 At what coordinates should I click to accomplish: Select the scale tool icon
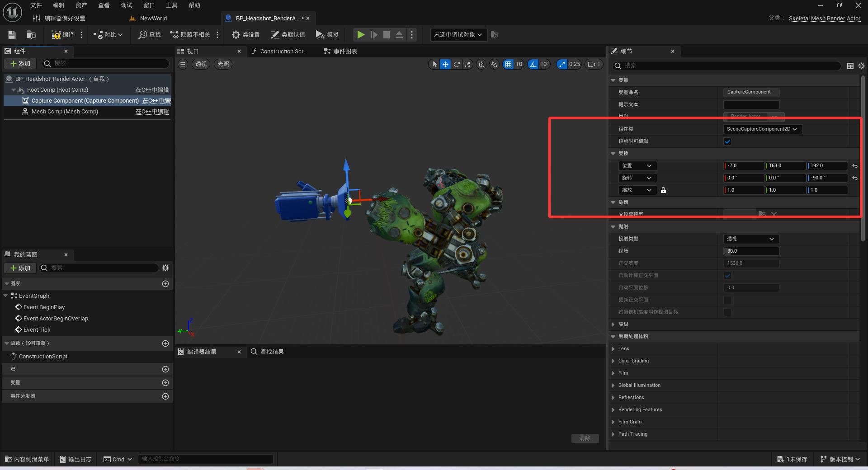click(x=467, y=64)
